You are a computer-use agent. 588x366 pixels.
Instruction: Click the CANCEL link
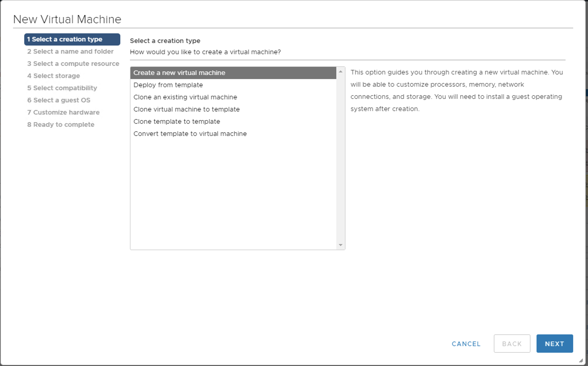(466, 344)
